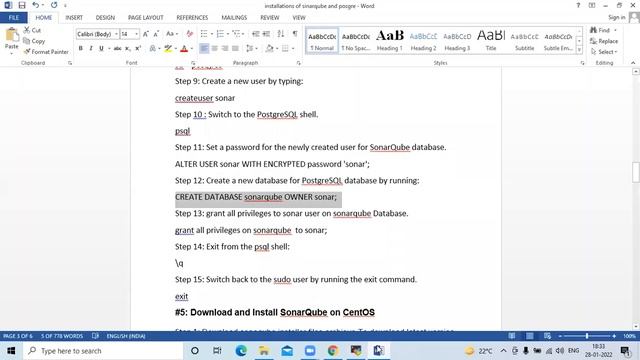This screenshot has width=640, height=360.
Task: Apply the yellow text highlight color
Action: [168, 49]
